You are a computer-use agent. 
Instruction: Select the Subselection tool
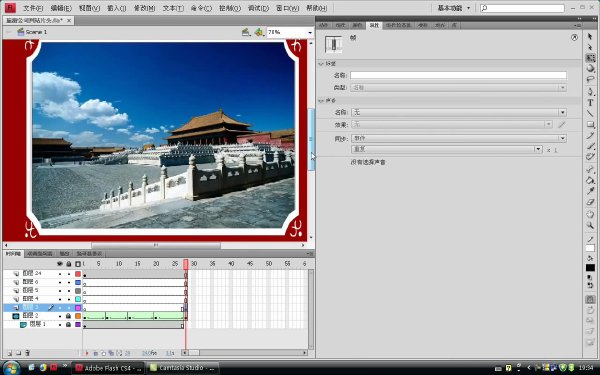point(590,47)
